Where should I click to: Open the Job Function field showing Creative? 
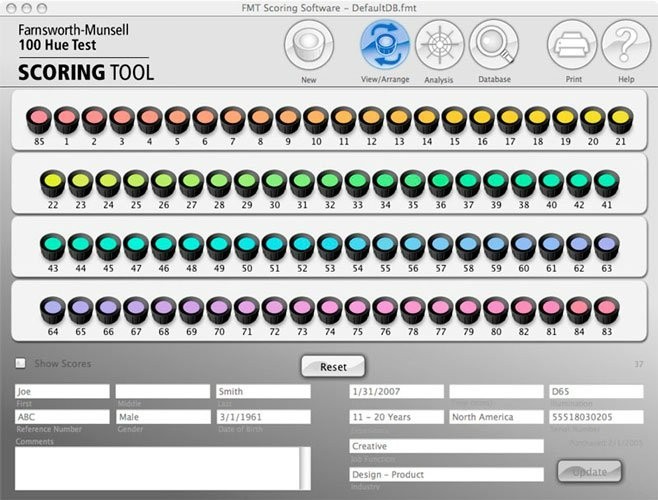(446, 446)
